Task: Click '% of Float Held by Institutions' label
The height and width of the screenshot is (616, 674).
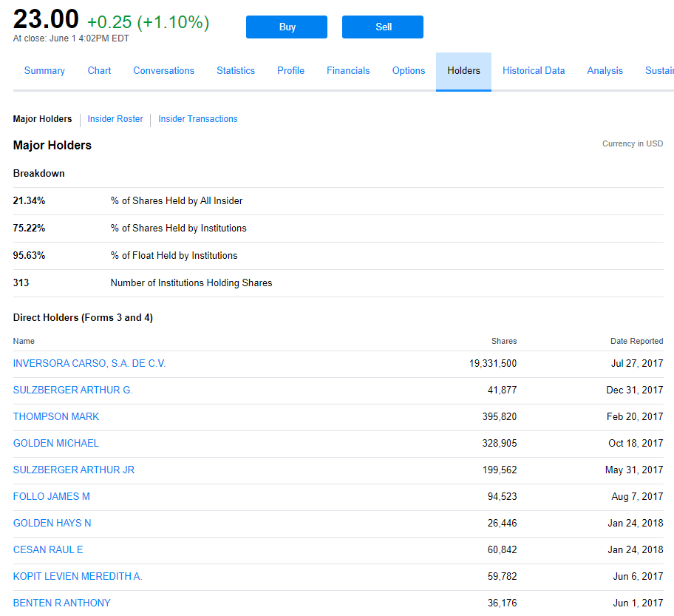Action: pos(174,256)
